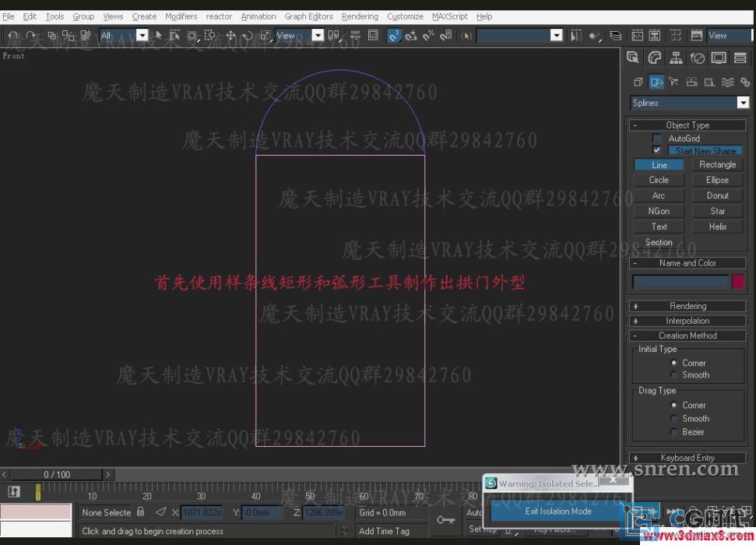
Task: Click the Arc spline button
Action: pos(659,195)
